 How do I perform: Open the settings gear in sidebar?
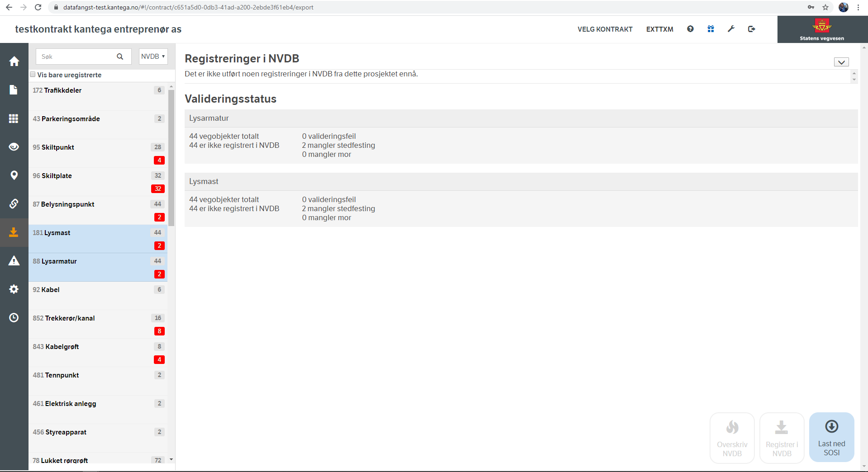point(14,289)
